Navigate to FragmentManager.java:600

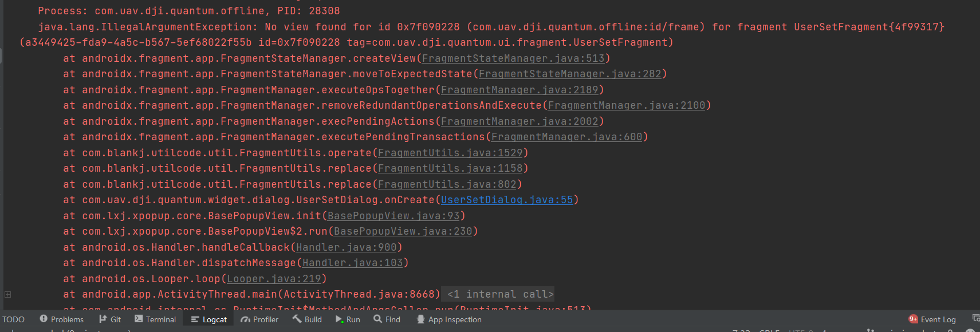[x=567, y=137]
